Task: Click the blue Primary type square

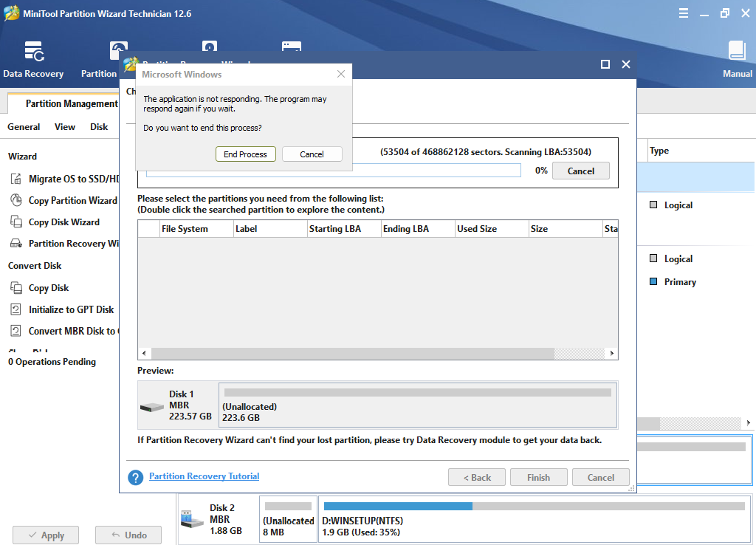Action: tap(653, 281)
